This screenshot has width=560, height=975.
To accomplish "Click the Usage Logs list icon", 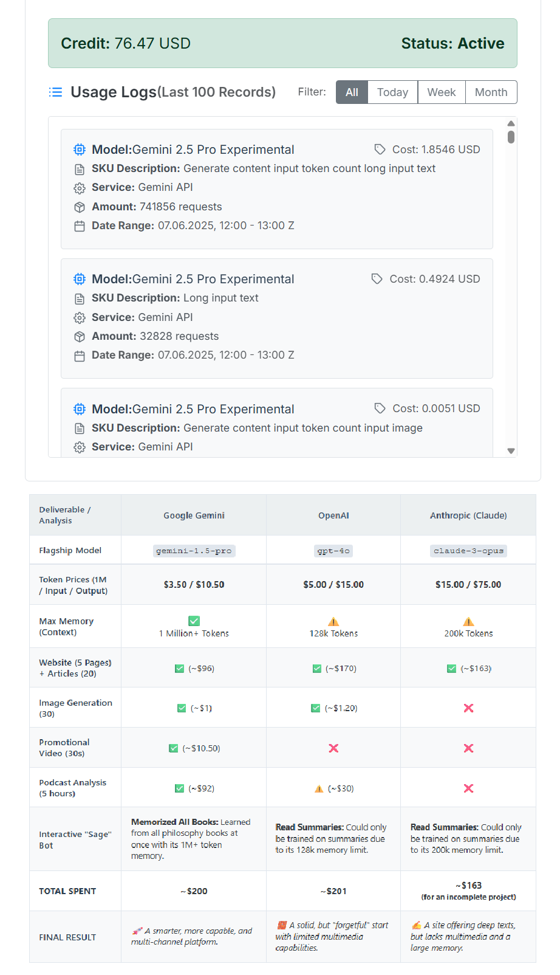I will coord(56,92).
